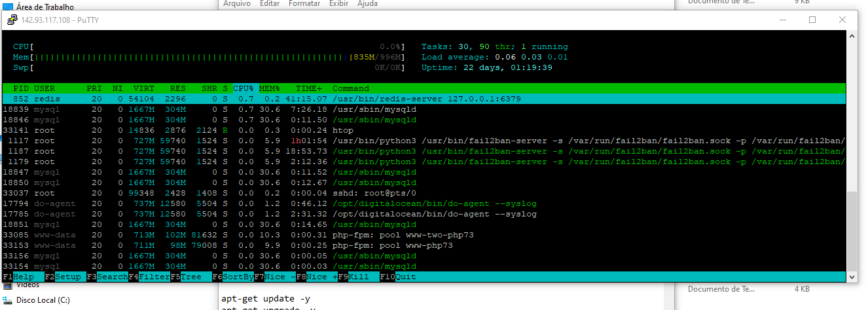This screenshot has width=868, height=310.
Task: Click F7 Nice - in htop footer
Action: 275,277
